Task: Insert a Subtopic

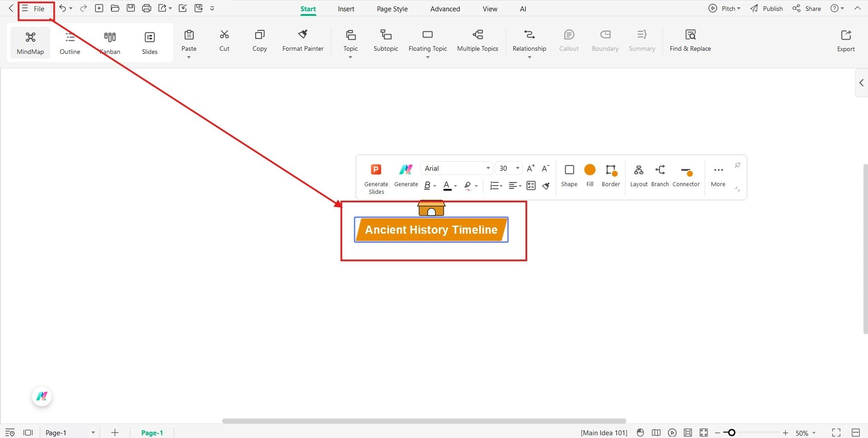Action: [386, 41]
